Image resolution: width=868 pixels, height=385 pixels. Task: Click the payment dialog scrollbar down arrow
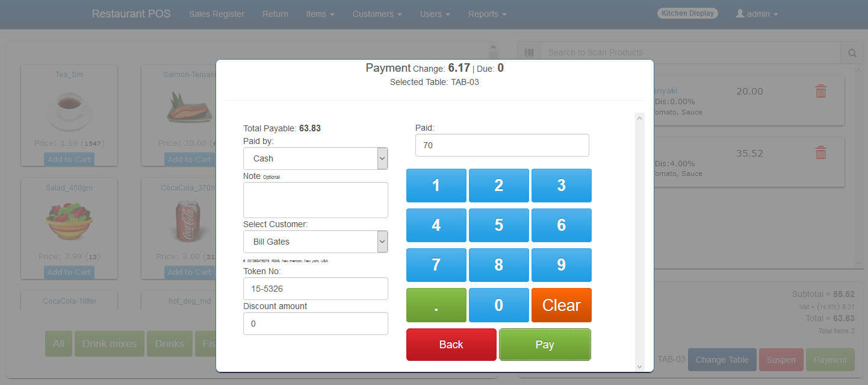tap(640, 366)
